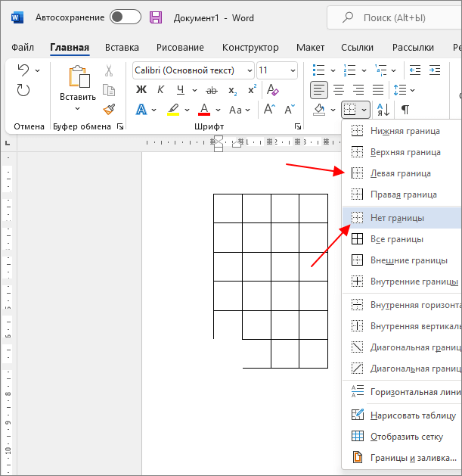The width and height of the screenshot is (462, 476).
Task: Click the Redo icon
Action: [x=23, y=90]
